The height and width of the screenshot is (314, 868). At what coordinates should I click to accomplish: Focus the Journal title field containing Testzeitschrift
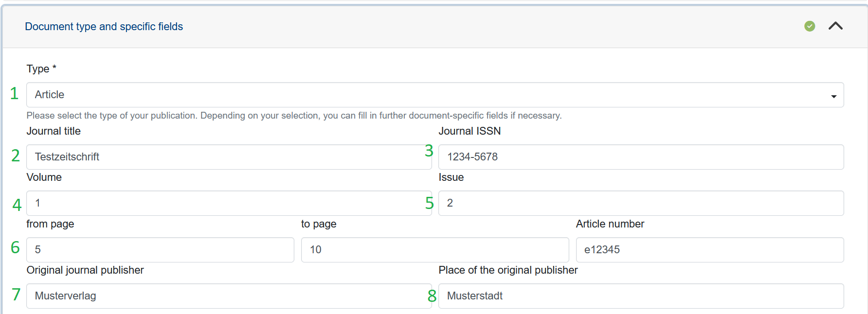[229, 157]
